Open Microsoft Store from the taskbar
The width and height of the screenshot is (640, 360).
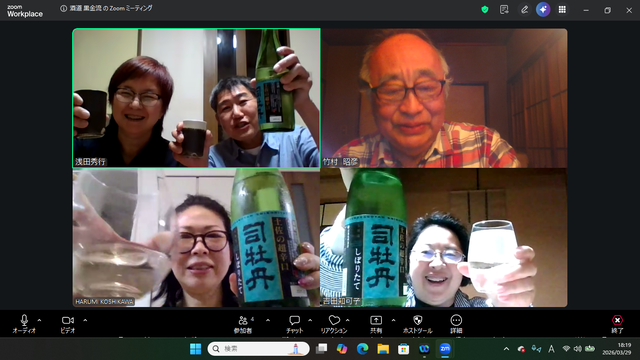pyautogui.click(x=404, y=349)
